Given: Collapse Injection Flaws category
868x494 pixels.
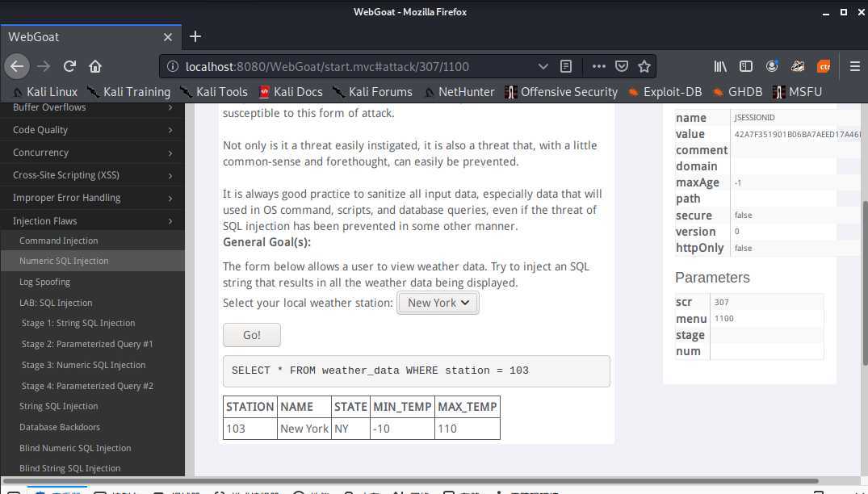Looking at the screenshot, I should (92, 220).
